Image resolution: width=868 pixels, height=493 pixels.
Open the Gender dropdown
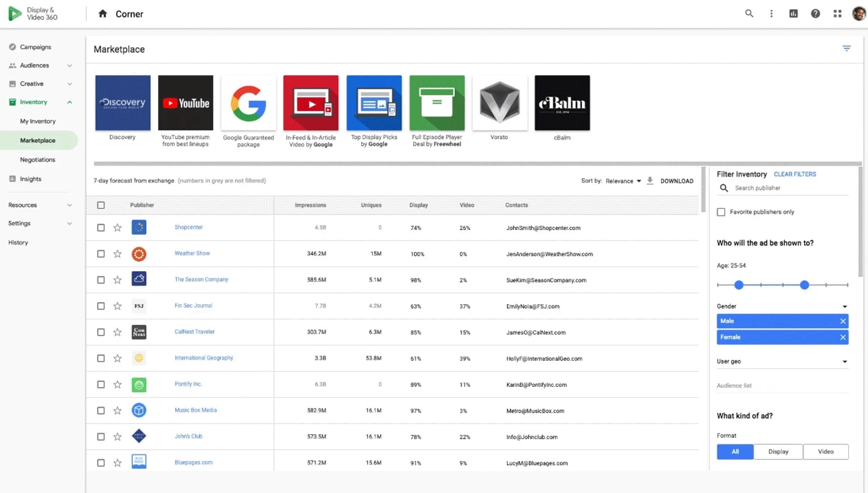pyautogui.click(x=782, y=306)
